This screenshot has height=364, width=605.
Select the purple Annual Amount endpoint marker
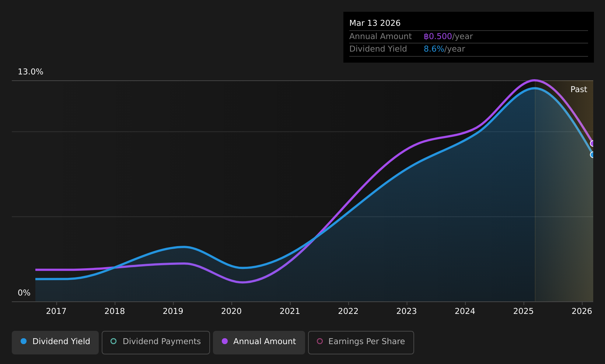tap(592, 143)
